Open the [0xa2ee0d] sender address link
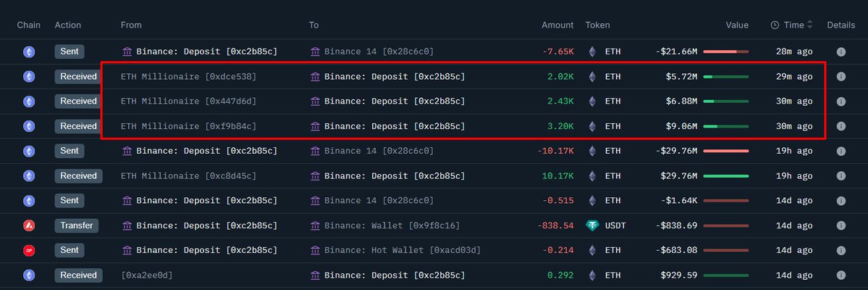Screen dimensions: 868x290 (146, 275)
